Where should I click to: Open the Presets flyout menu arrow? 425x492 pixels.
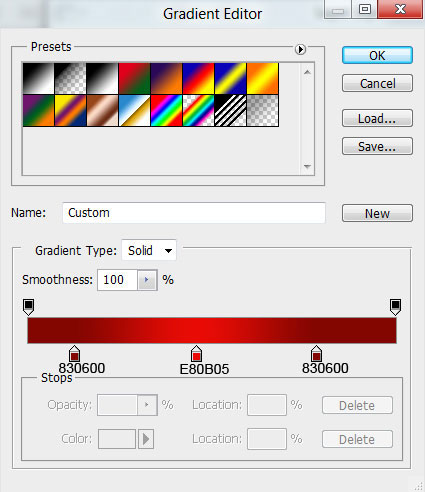[x=300, y=50]
